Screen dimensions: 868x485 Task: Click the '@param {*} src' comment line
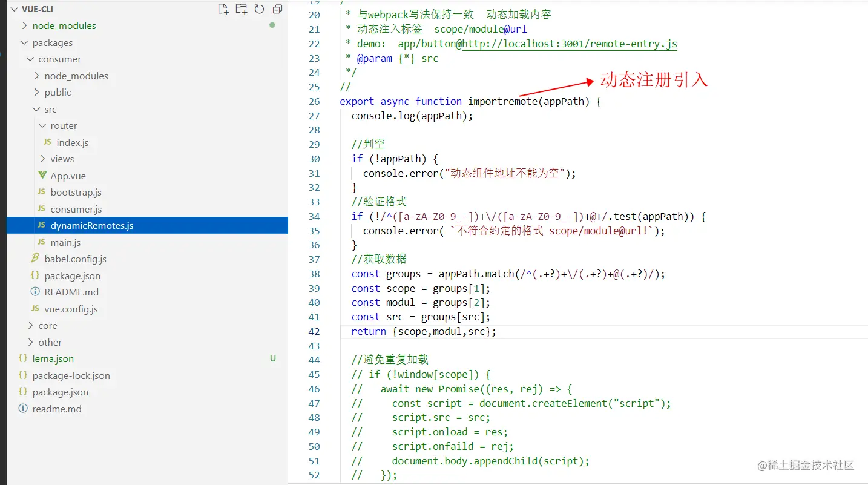pos(392,58)
